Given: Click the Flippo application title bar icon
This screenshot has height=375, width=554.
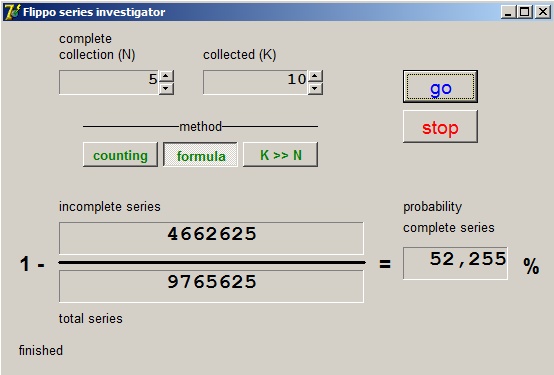Looking at the screenshot, I should point(12,12).
